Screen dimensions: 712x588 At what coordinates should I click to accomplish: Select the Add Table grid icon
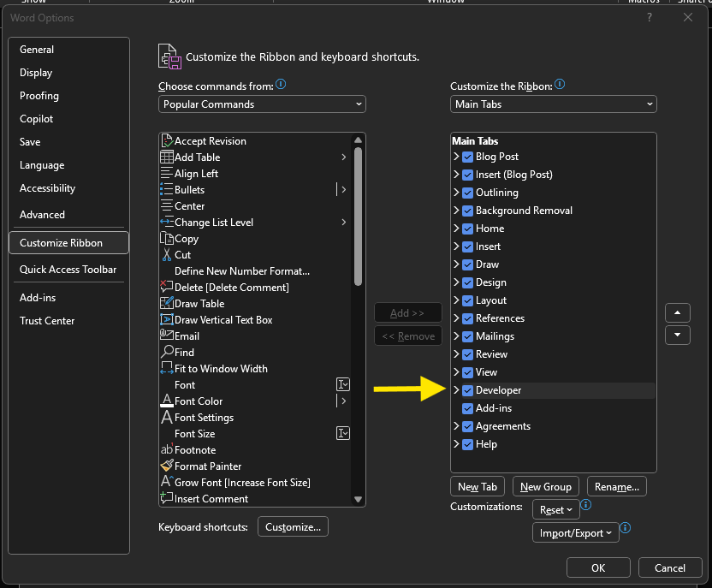(x=167, y=157)
